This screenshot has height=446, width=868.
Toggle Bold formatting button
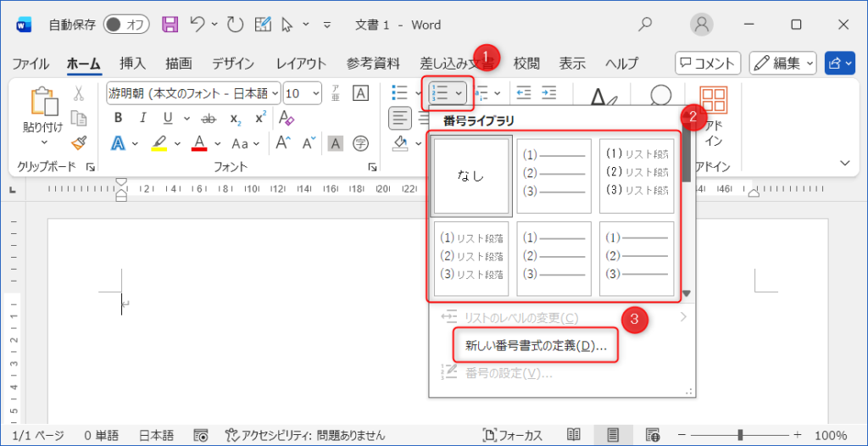(x=119, y=118)
